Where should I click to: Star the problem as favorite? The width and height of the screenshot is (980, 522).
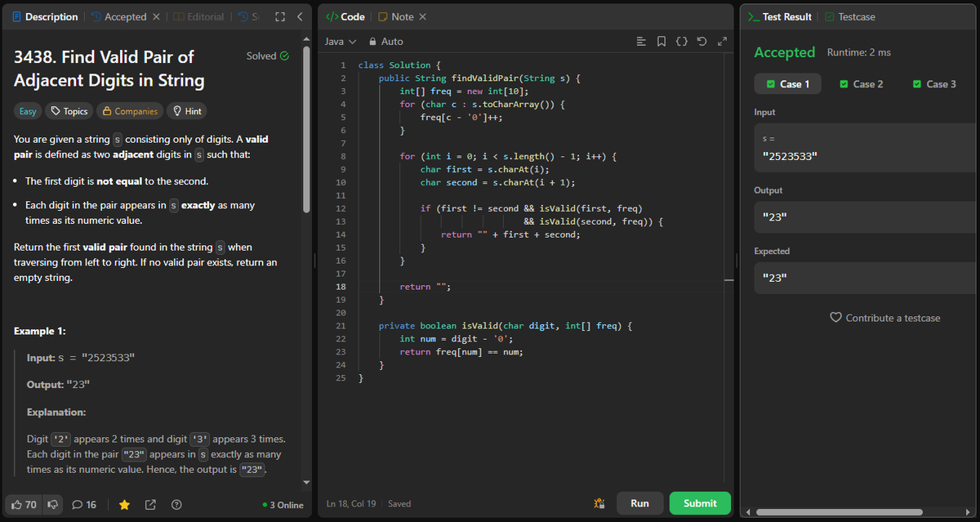coord(124,504)
